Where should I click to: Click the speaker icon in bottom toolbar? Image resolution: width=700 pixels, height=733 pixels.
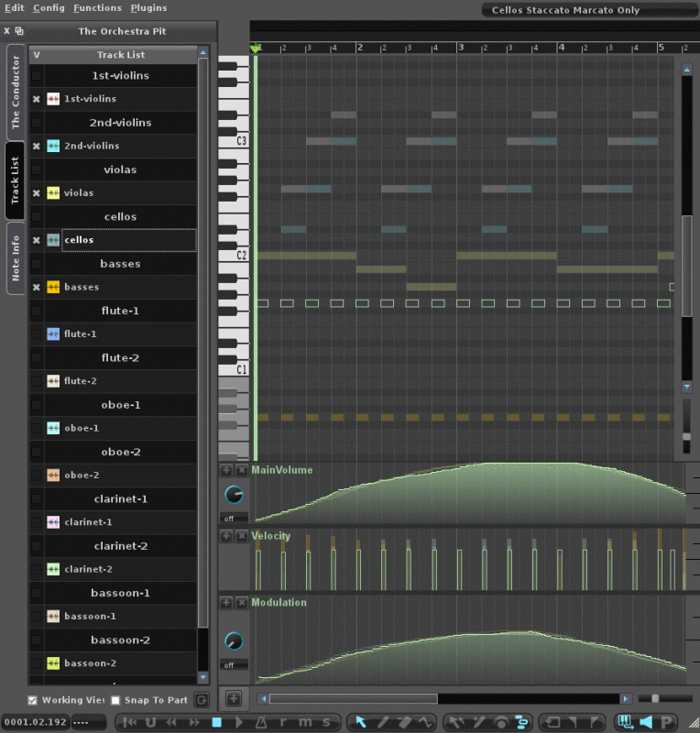click(x=646, y=722)
